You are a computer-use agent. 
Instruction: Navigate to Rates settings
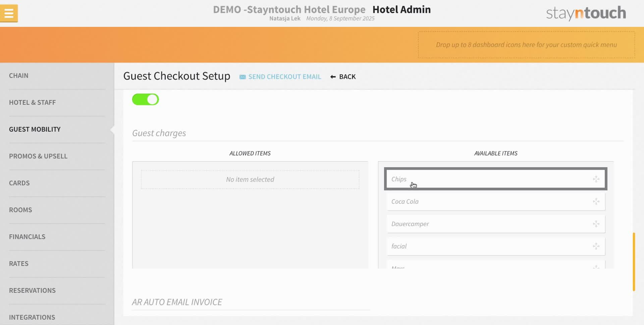(x=19, y=263)
